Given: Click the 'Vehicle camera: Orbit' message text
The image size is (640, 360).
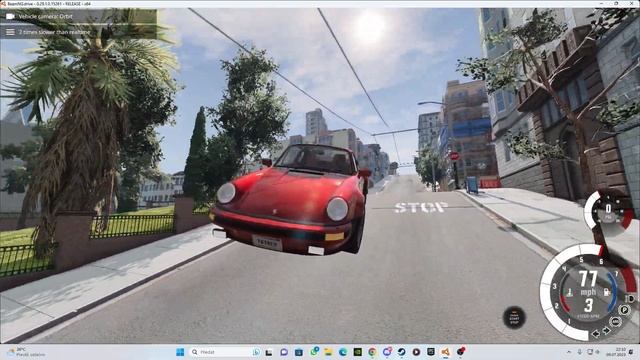Looking at the screenshot, I should coord(46,16).
